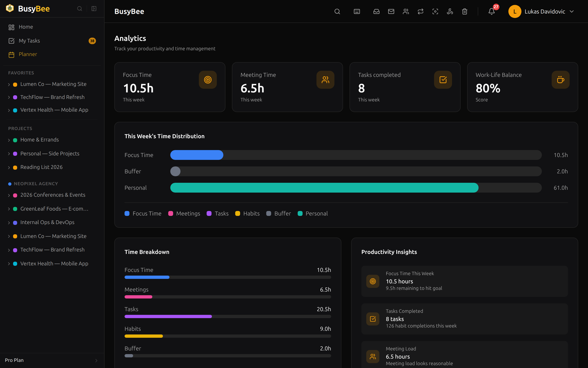Click the Work-Life Balance coffee icon
This screenshot has height=368, width=588.
pyautogui.click(x=561, y=80)
